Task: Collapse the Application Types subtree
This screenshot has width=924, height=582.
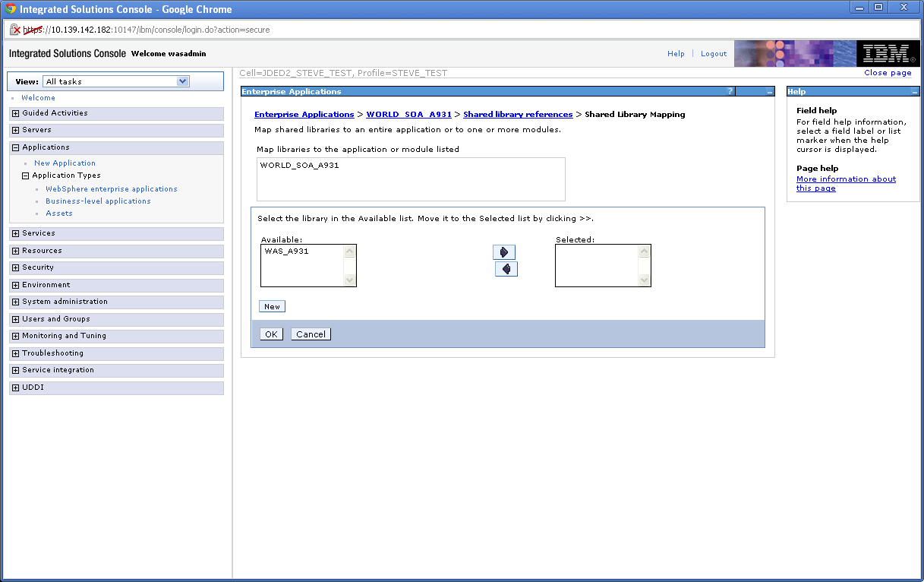Action: click(x=25, y=176)
